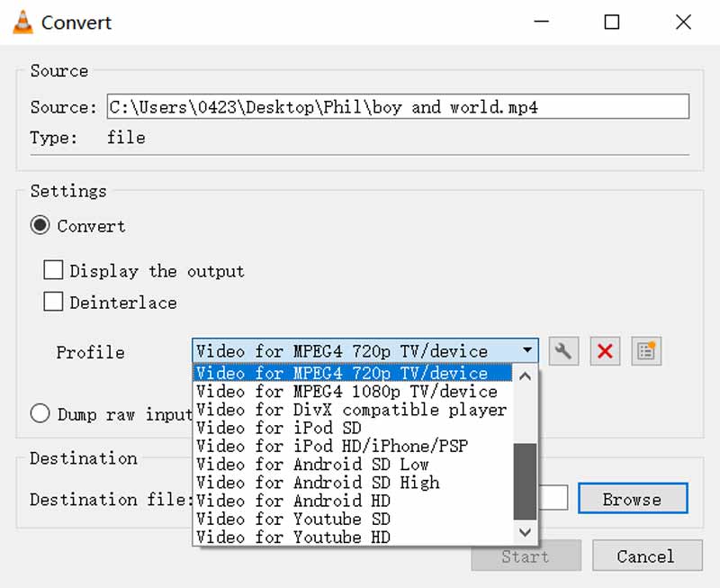Click the Cancel button
720x588 pixels.
tap(647, 556)
